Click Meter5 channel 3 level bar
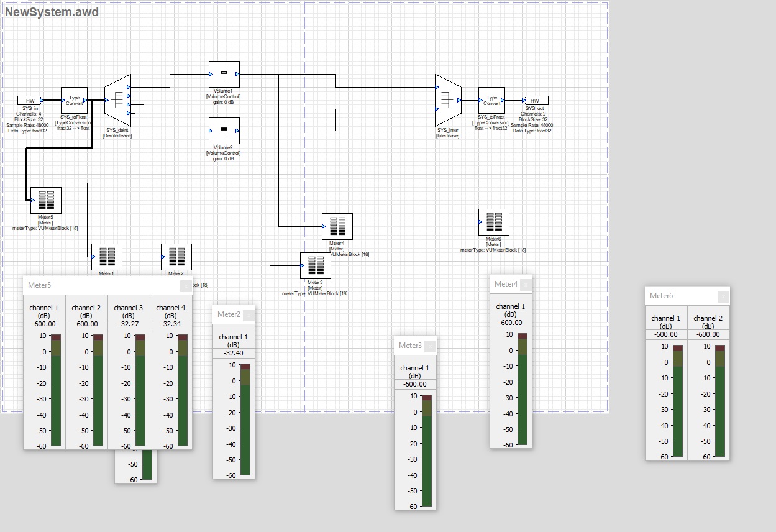The width and height of the screenshot is (776, 532). 141,390
